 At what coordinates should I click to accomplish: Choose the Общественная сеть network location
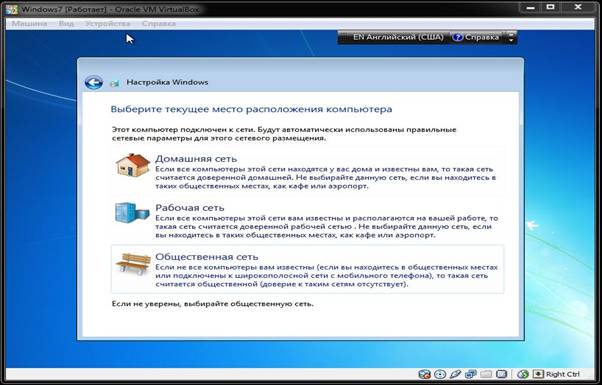tap(308, 269)
